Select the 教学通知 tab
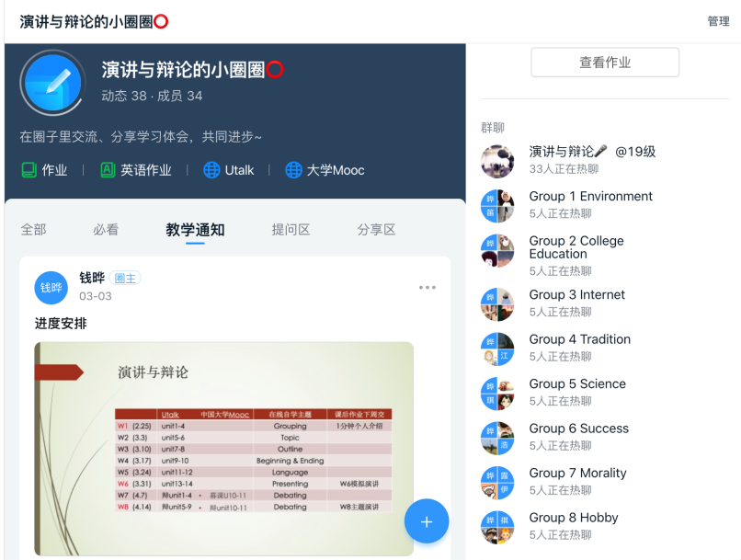741x560 pixels. (x=195, y=230)
